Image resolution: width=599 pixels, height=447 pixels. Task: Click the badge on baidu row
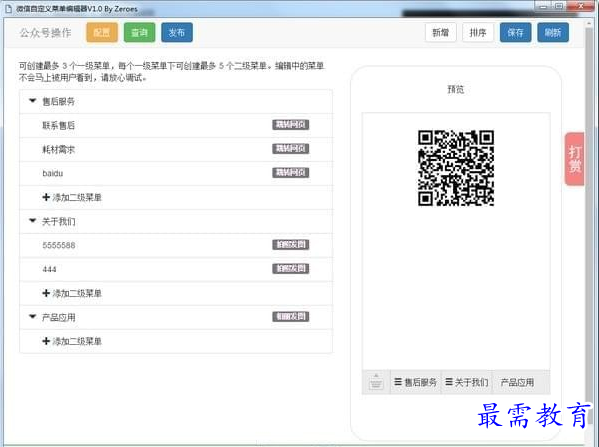tap(291, 173)
